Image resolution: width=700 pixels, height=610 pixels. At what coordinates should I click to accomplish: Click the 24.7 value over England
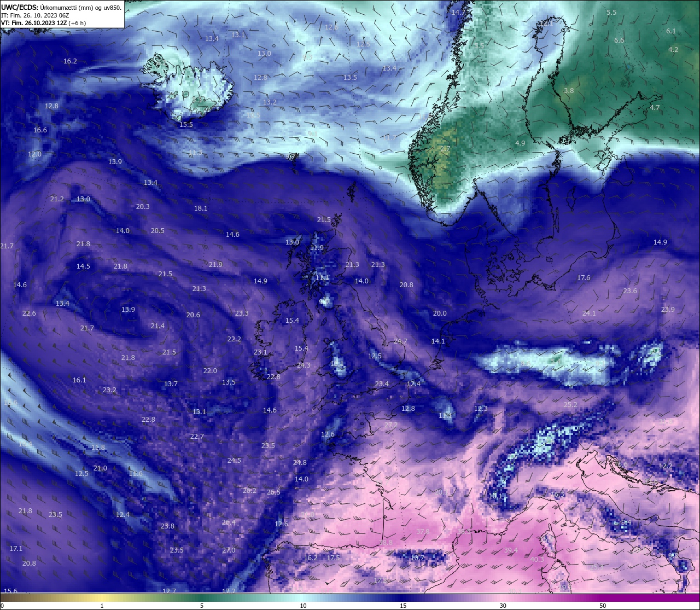[400, 341]
